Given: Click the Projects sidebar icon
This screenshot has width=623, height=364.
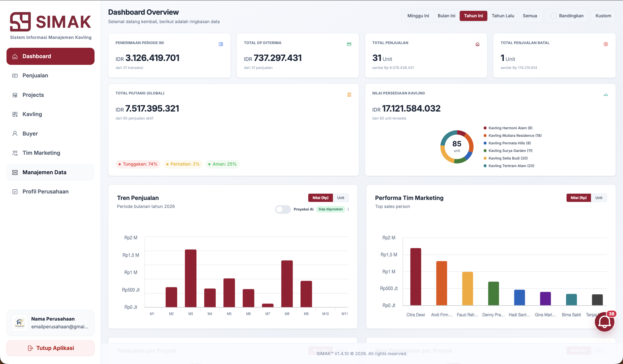Looking at the screenshot, I should tap(15, 95).
